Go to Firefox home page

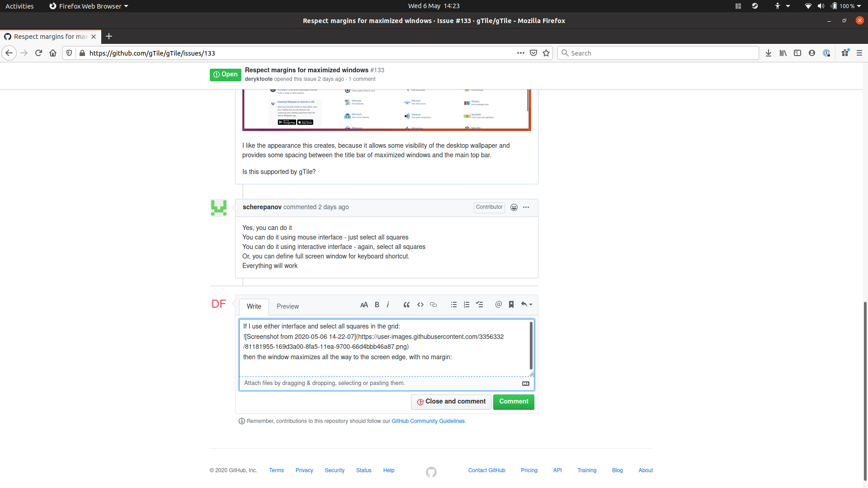click(x=53, y=53)
